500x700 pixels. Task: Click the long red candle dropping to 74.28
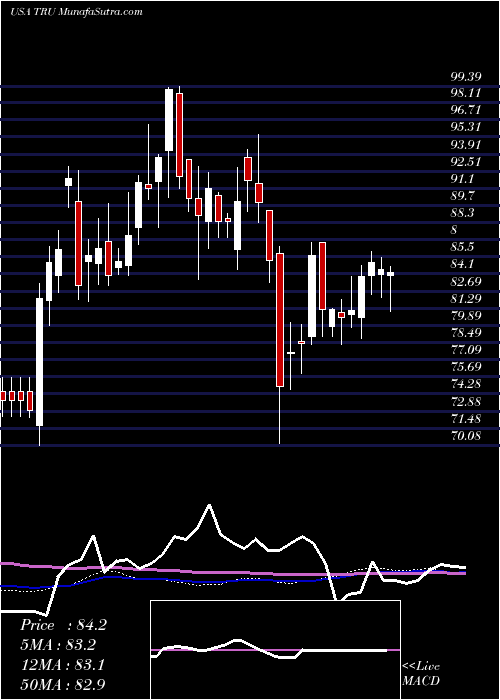tap(280, 320)
